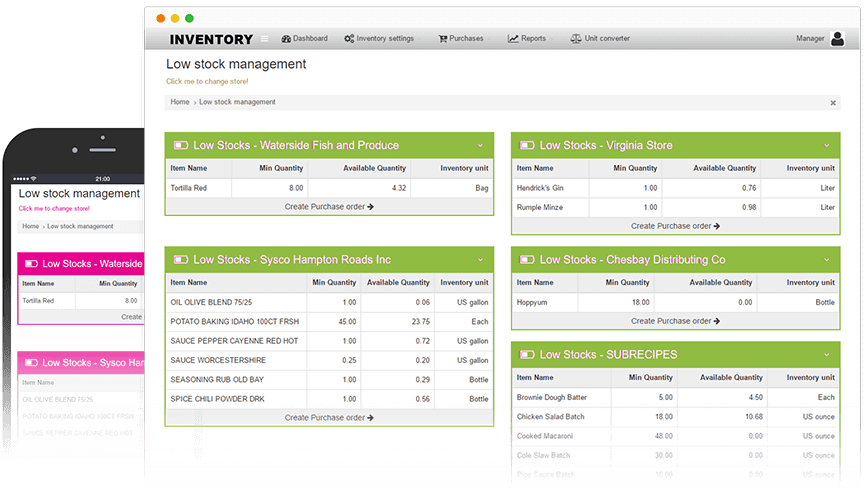Click Hoppyum available quantity 0.00
This screenshot has width=868, height=488.
(x=745, y=302)
